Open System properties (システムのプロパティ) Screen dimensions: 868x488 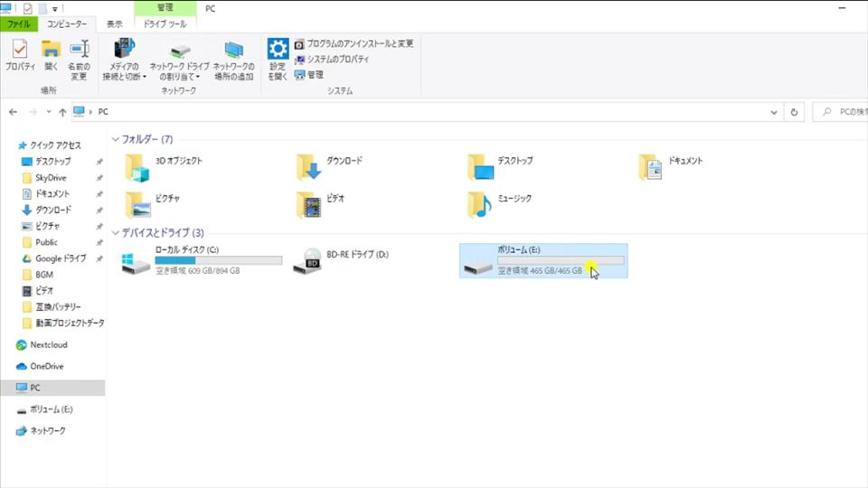(332, 60)
